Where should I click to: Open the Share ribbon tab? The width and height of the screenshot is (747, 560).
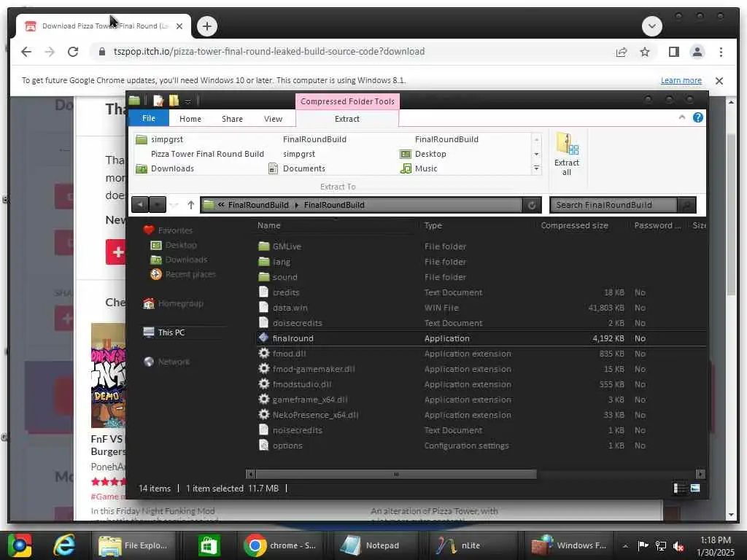point(232,119)
